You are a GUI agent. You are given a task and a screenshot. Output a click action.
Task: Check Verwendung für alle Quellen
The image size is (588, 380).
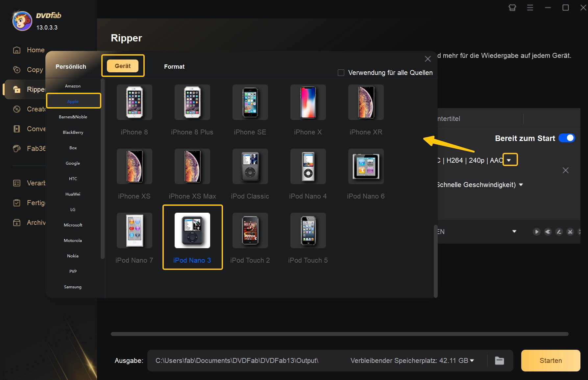click(x=341, y=73)
